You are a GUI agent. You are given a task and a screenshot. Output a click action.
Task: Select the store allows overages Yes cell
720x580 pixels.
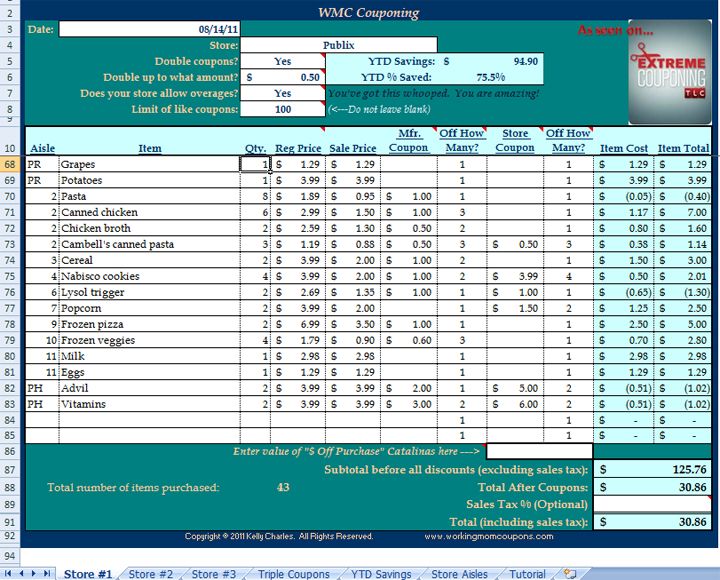[x=282, y=93]
